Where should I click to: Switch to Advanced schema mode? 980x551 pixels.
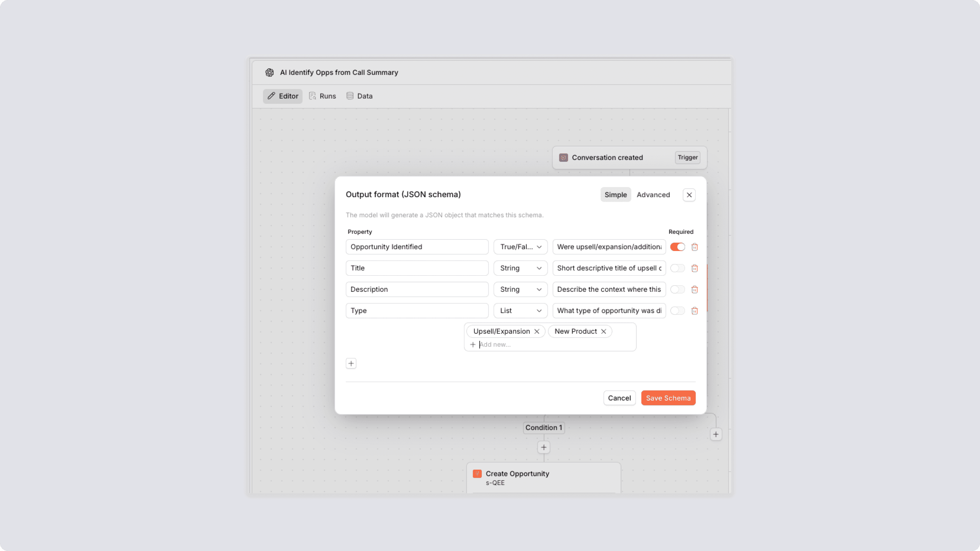click(x=653, y=195)
